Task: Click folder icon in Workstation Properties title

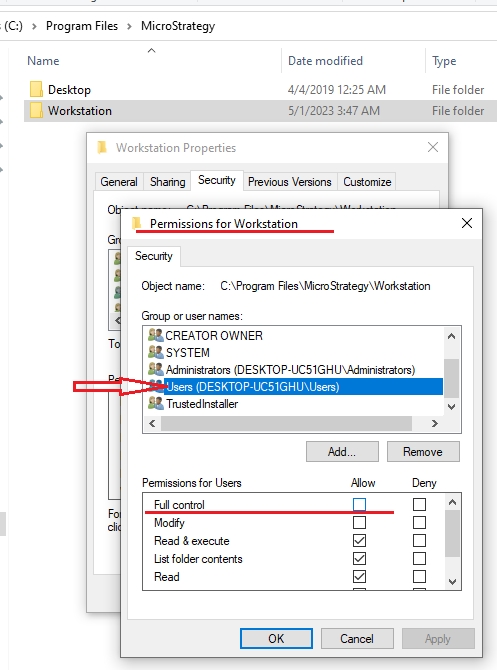Action: point(102,147)
